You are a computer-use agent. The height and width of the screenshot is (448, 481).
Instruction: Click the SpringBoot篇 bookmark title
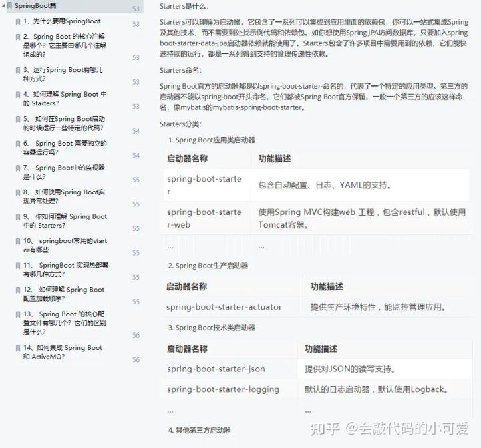pos(35,5)
